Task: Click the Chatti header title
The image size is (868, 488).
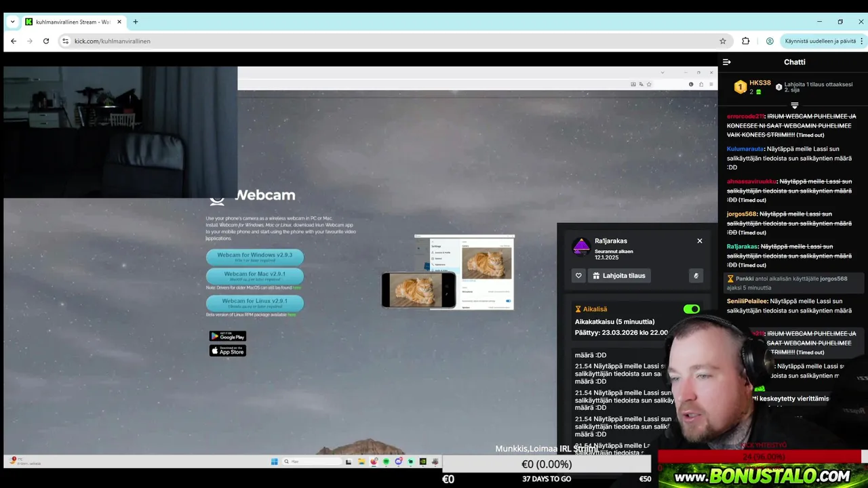Action: pyautogui.click(x=795, y=62)
